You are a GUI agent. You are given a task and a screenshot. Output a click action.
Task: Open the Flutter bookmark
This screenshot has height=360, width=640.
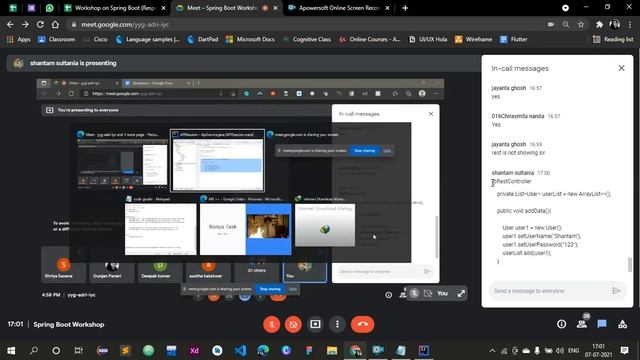point(514,39)
